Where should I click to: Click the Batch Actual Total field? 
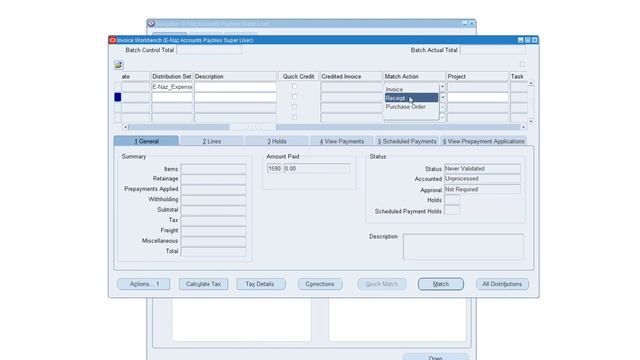(493, 50)
